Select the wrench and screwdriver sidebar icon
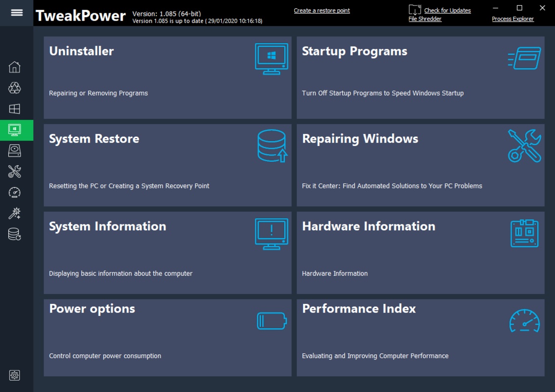This screenshot has height=392, width=555. point(15,171)
